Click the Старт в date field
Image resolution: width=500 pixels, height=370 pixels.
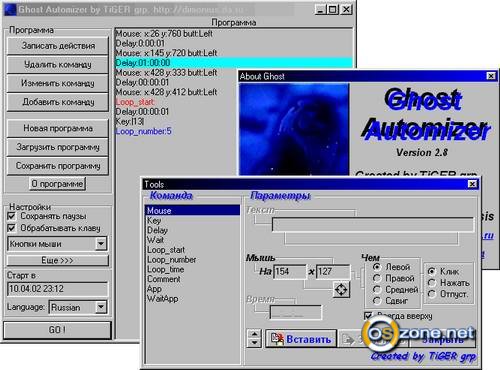[x=57, y=289]
